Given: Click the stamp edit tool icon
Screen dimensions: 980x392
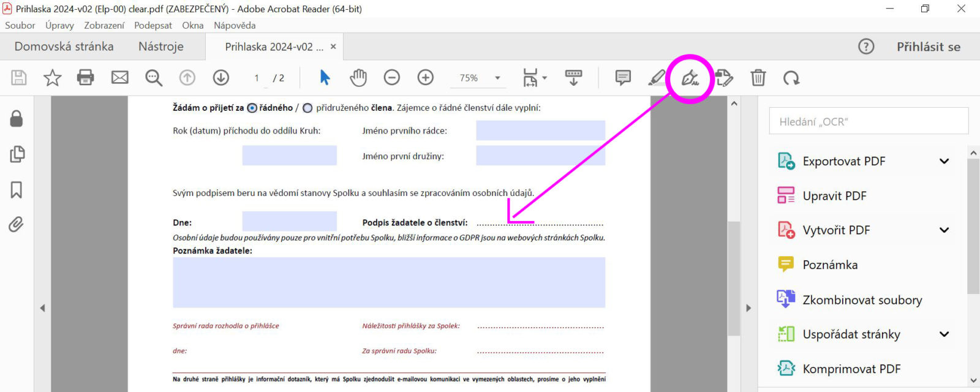Looking at the screenshot, I should [x=724, y=78].
